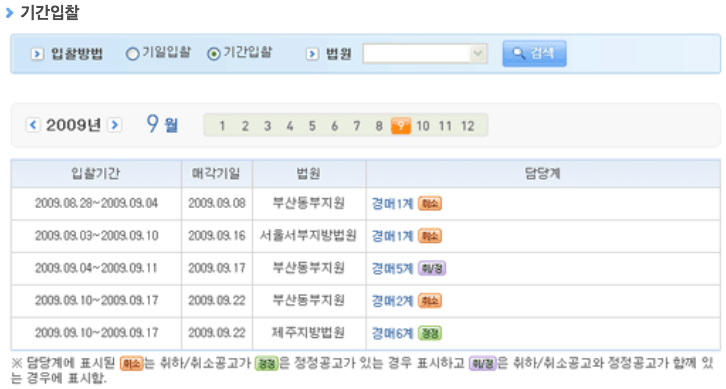This screenshot has height=389, width=726.
Task: Select month 7 in month bar
Action: point(357,126)
